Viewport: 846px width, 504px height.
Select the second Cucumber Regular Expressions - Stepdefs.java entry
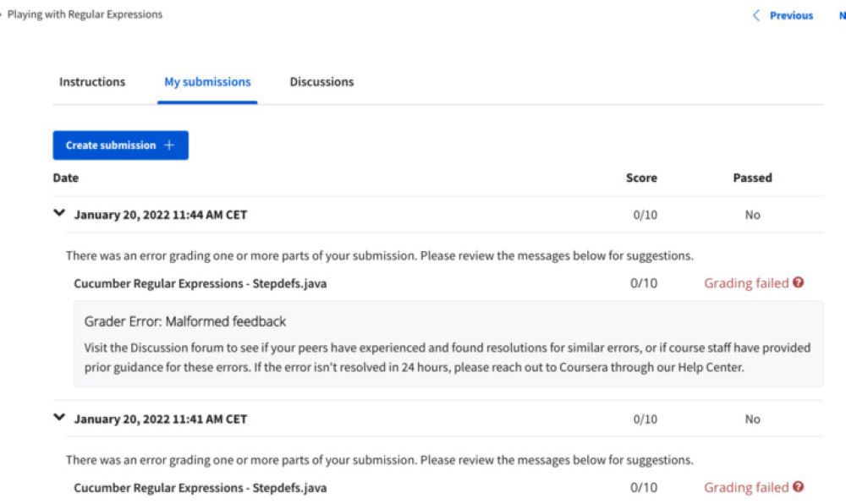201,488
